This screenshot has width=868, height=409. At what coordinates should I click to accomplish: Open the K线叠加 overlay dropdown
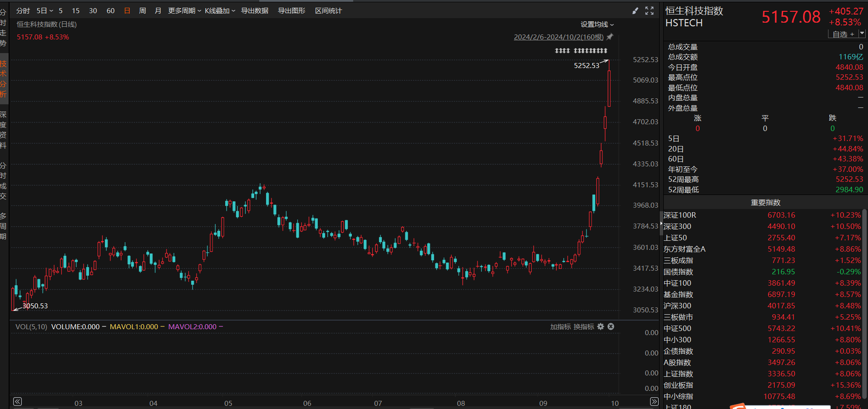[x=220, y=10]
